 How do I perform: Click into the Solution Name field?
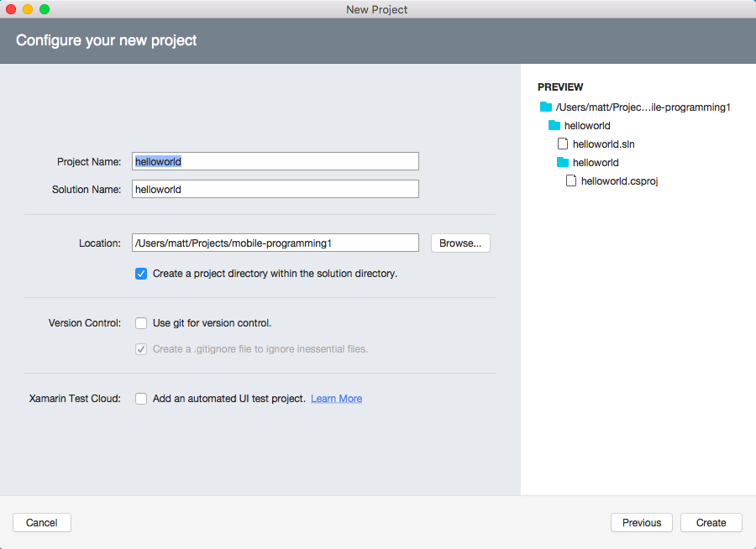275,190
